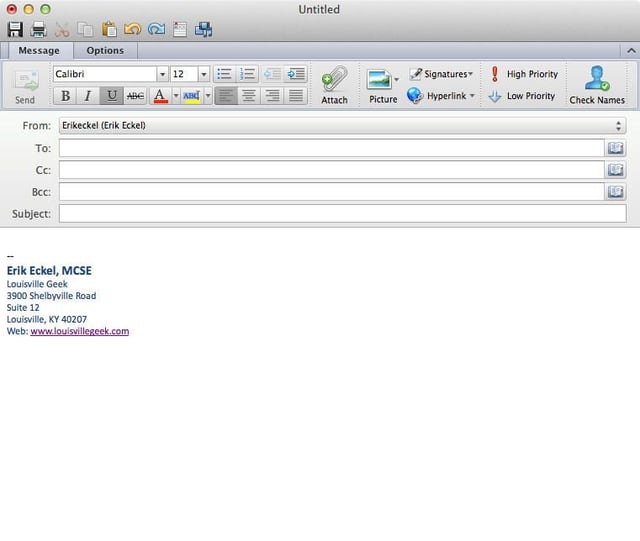Click the Save floppy disk icon

(15, 30)
